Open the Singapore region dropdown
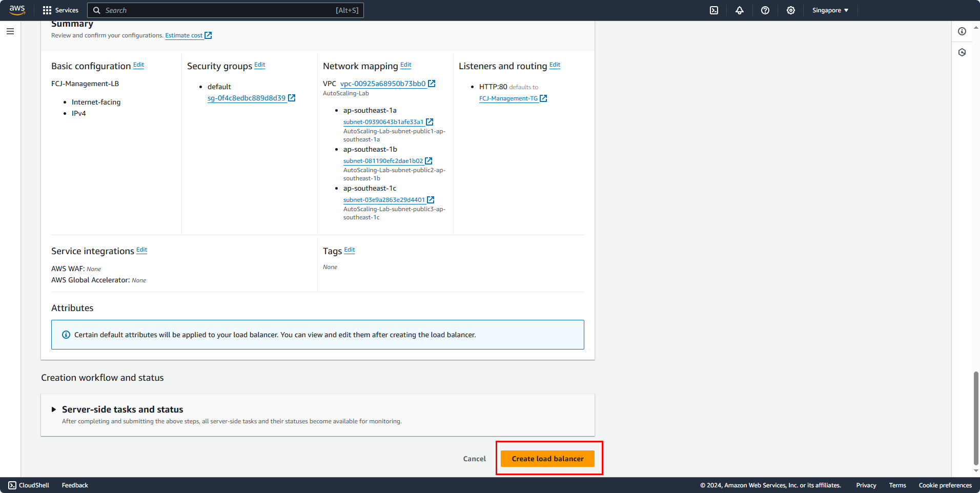This screenshot has width=980, height=493. pos(829,10)
